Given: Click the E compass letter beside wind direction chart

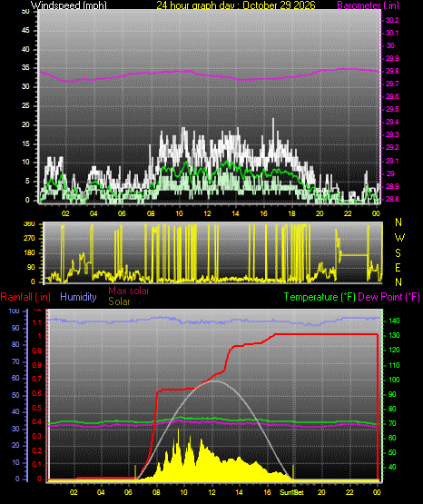Looking at the screenshot, I should (398, 268).
